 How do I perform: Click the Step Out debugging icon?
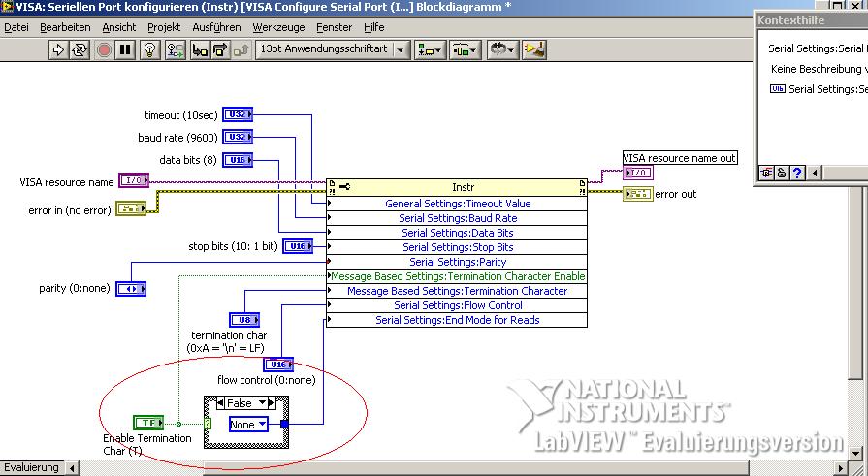coord(241,49)
